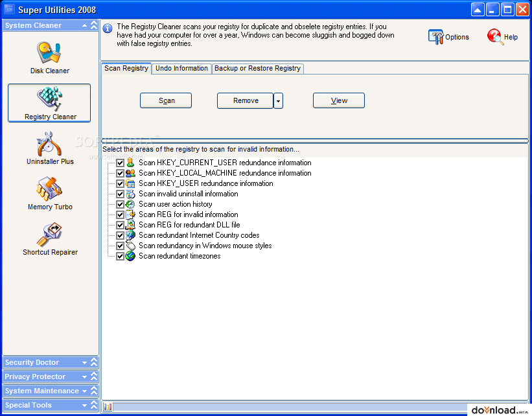The width and height of the screenshot is (532, 416).
Task: Click the redundant DLL file icon
Action: pos(130,225)
